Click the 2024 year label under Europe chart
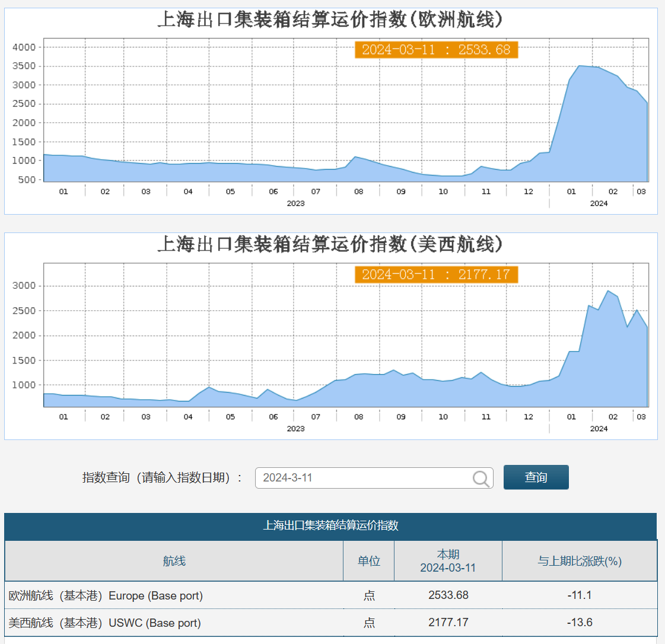This screenshot has width=665, height=644. [x=599, y=203]
